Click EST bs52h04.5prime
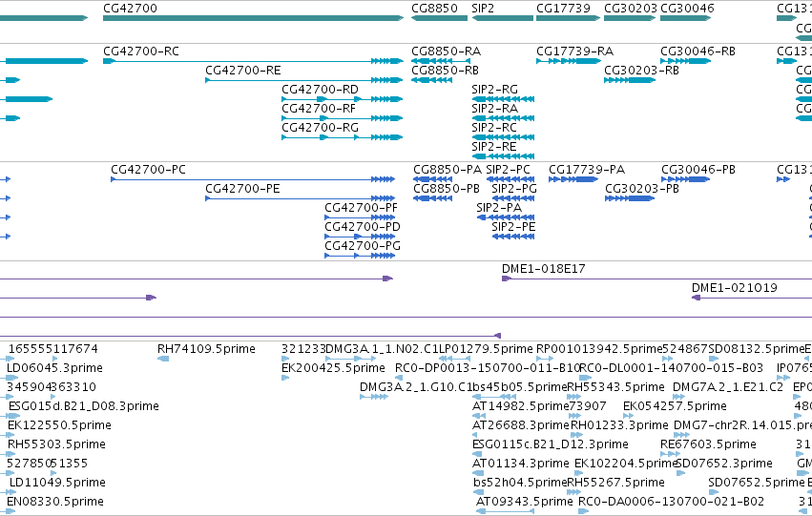 (477, 492)
